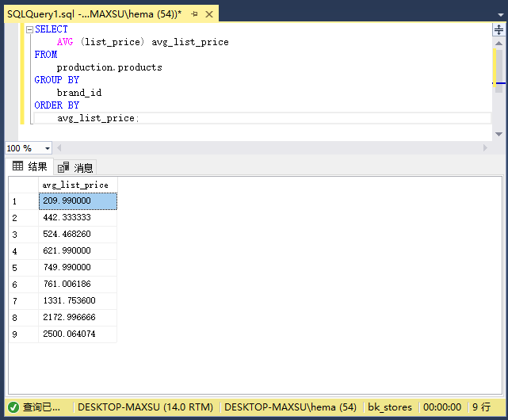
Task: Select the cell 2500.064074
Action: [x=78, y=334]
